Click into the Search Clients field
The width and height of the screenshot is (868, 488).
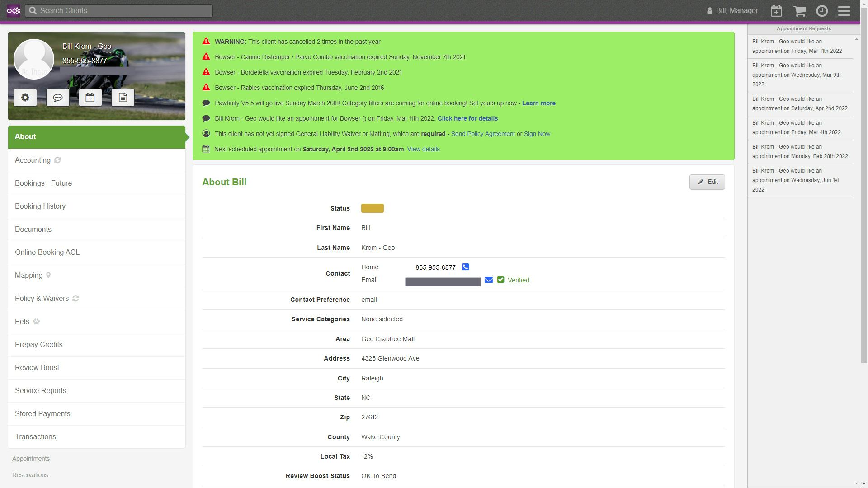pyautogui.click(x=119, y=11)
